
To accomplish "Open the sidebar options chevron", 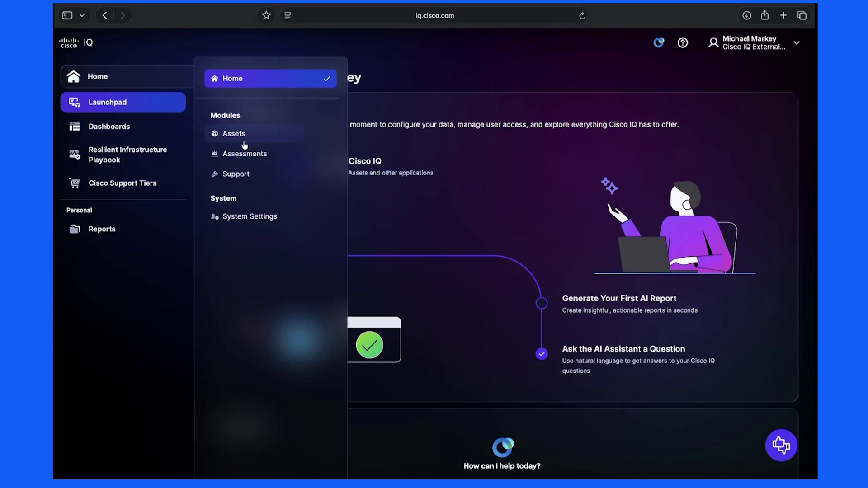I will (x=82, y=15).
